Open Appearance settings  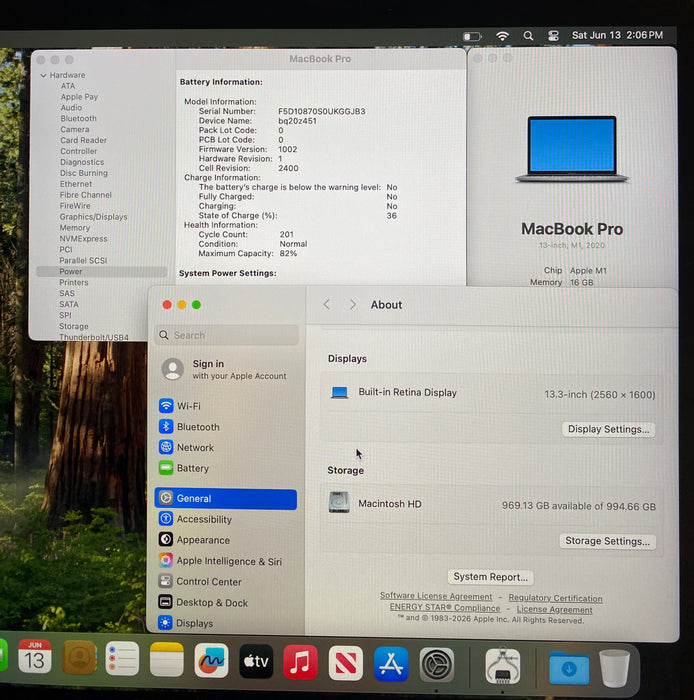tap(225, 540)
